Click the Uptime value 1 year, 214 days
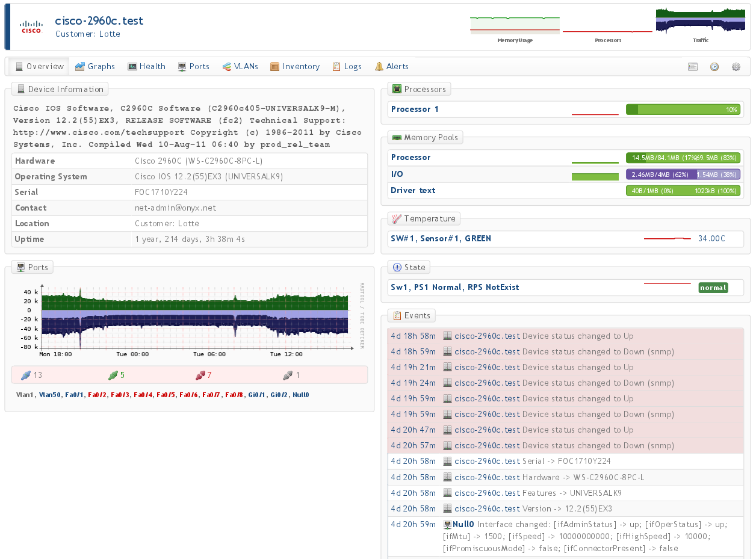The image size is (756, 559). tap(190, 239)
